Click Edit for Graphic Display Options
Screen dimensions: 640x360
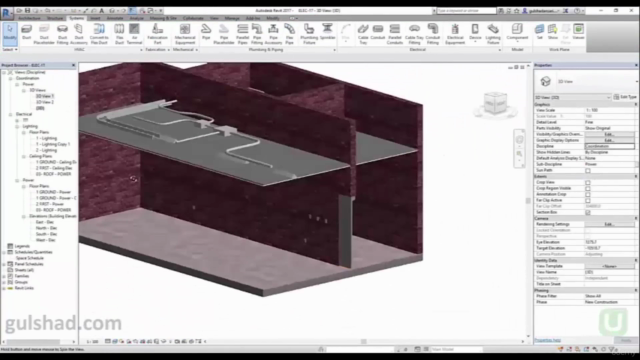609,140
